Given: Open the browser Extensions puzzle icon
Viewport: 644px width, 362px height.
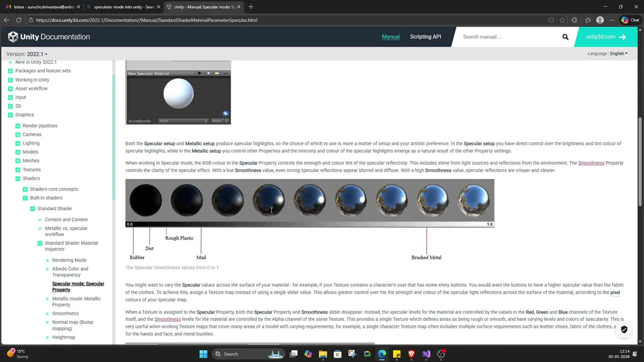Looking at the screenshot, I should [x=575, y=20].
